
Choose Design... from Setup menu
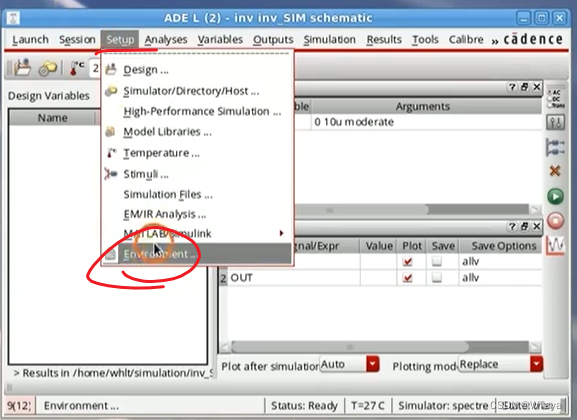(x=197, y=70)
